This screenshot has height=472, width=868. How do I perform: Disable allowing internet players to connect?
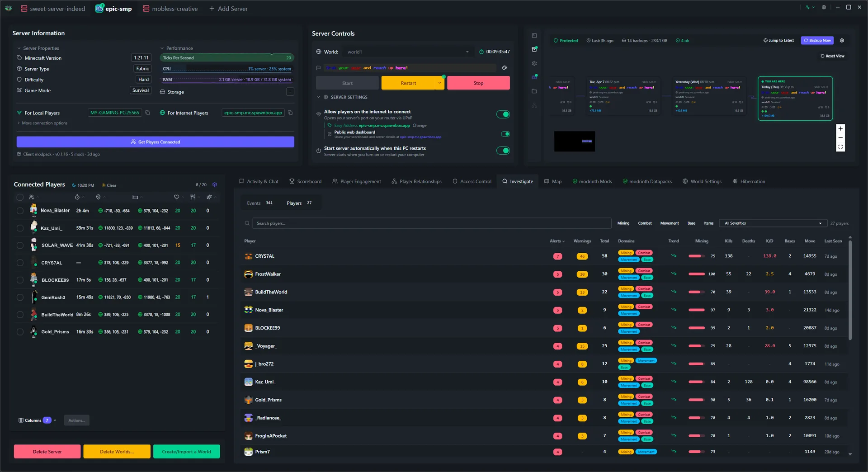[x=503, y=114]
